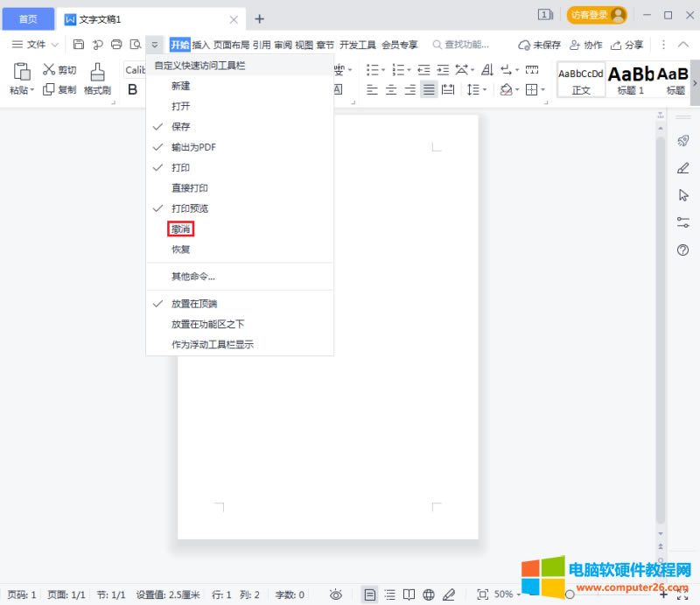Select the web layout view icon
Screen dimensions: 700x605
coord(429,594)
